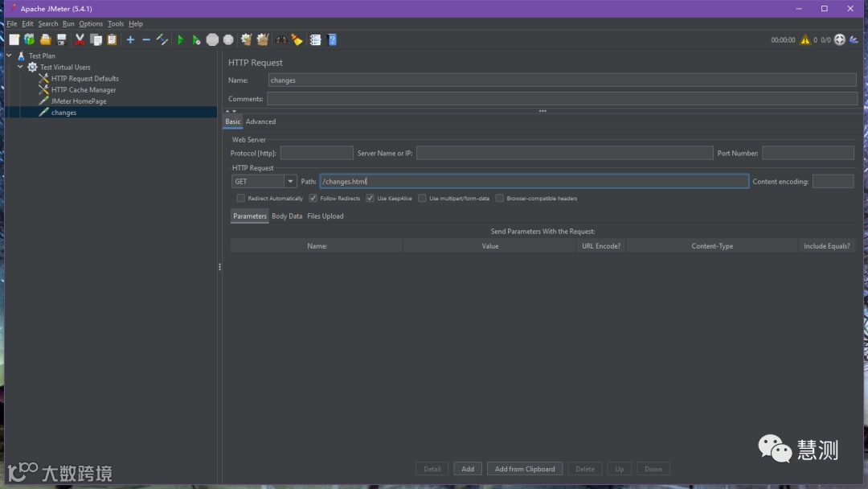
Task: Click the Down button
Action: (653, 469)
